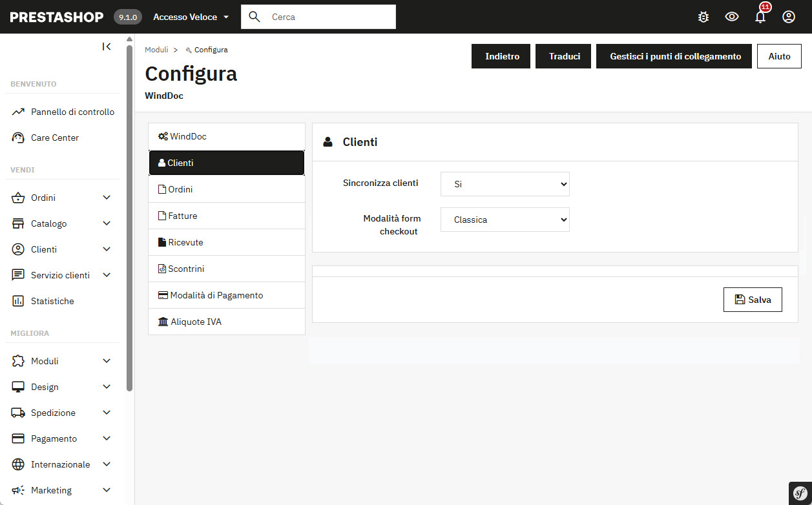The width and height of the screenshot is (812, 505).
Task: Expand the Marketing sidebar chevron
Action: (x=107, y=490)
